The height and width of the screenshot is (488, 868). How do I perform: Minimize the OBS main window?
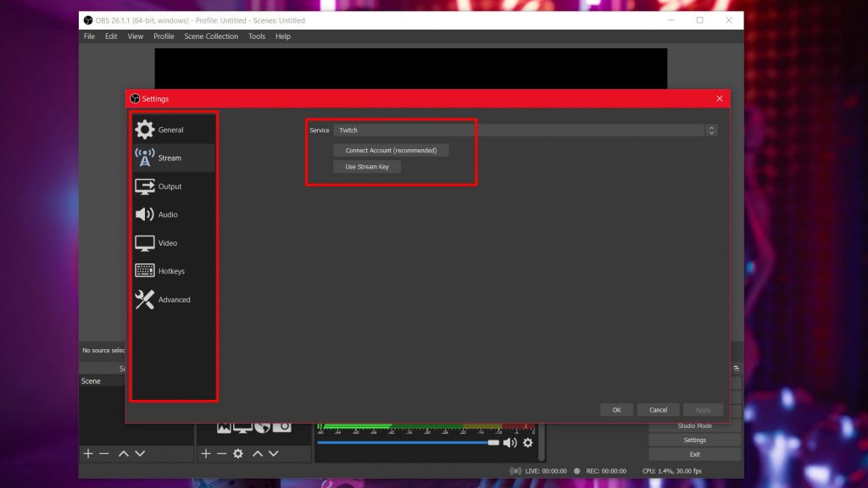[671, 20]
